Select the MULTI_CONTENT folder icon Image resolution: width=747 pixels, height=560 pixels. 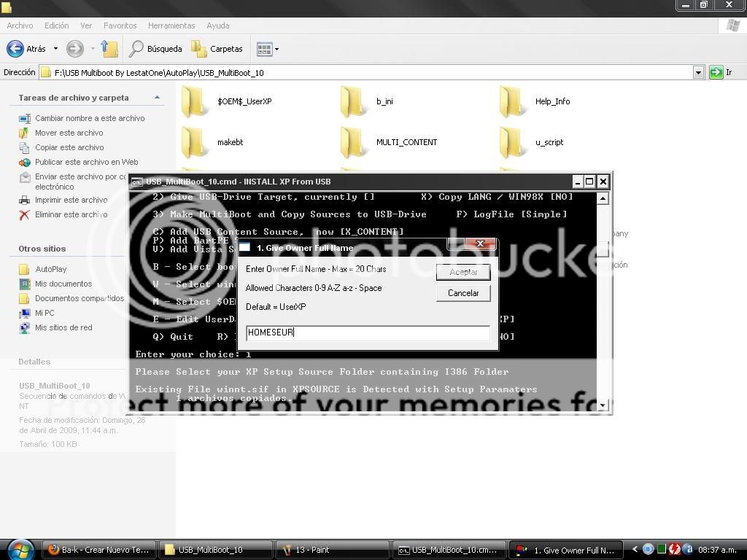354,142
